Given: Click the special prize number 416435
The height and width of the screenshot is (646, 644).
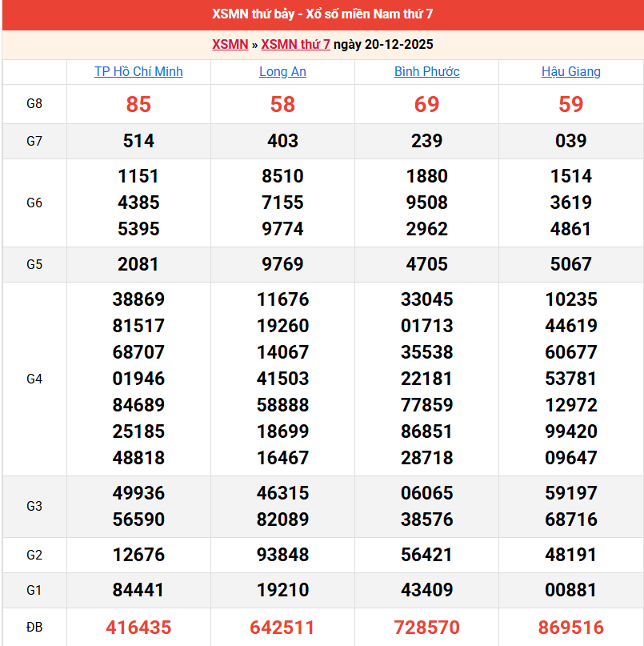Looking at the screenshot, I should [138, 627].
